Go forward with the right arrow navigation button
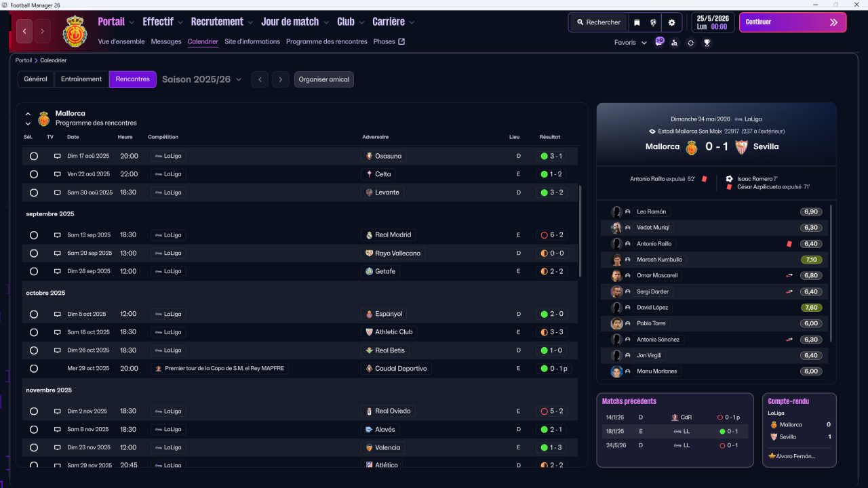The height and width of the screenshot is (488, 868). pyautogui.click(x=42, y=30)
